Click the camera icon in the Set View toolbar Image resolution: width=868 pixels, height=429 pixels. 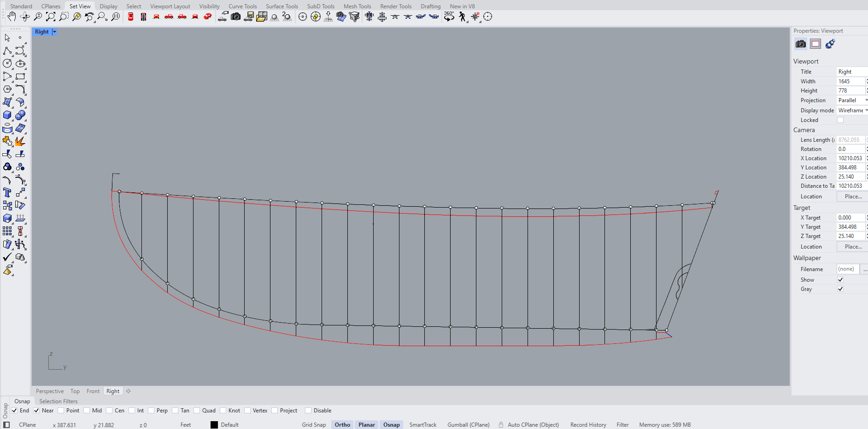tap(235, 17)
